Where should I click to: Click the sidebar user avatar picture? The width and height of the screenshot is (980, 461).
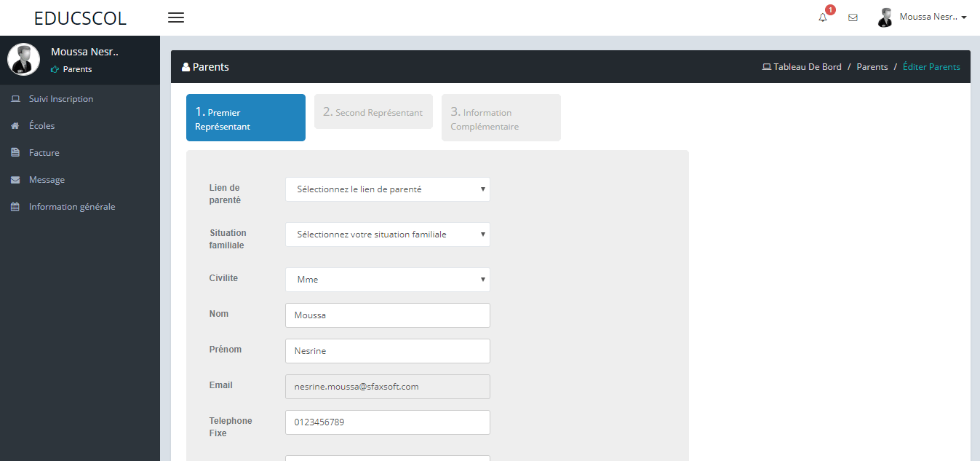(x=23, y=60)
